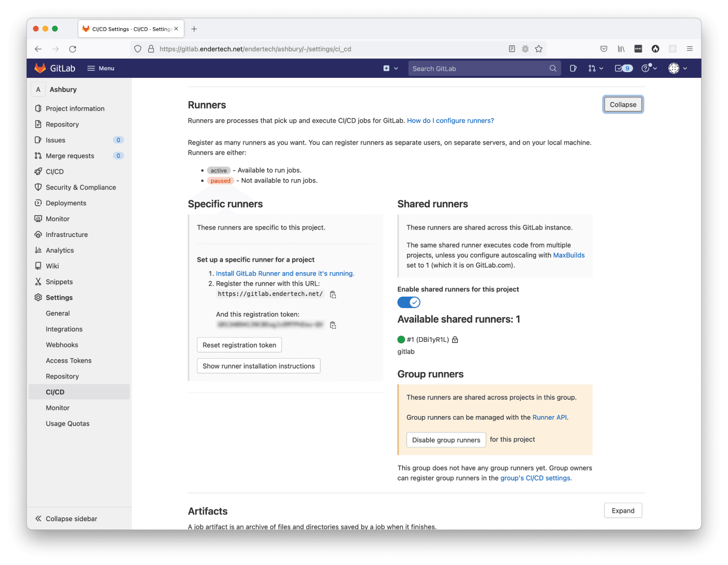Go to Access Tokens settings
The image size is (728, 565).
(x=68, y=360)
